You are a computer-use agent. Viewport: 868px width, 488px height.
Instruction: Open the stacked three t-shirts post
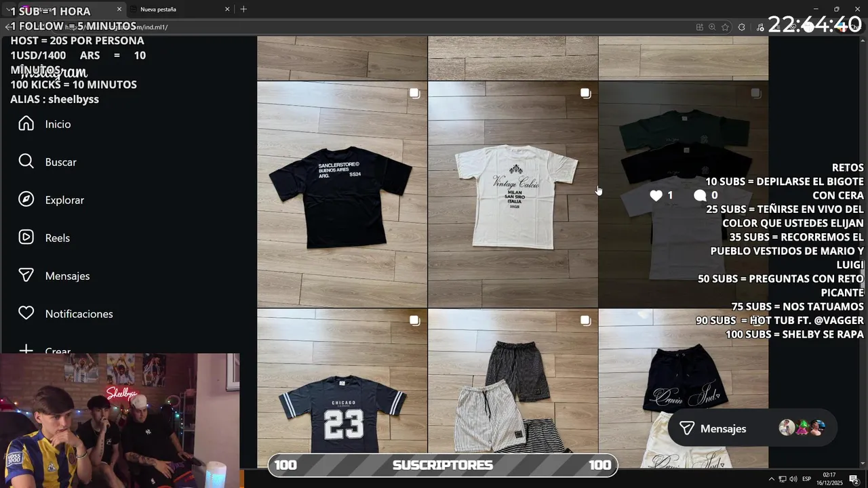(684, 195)
